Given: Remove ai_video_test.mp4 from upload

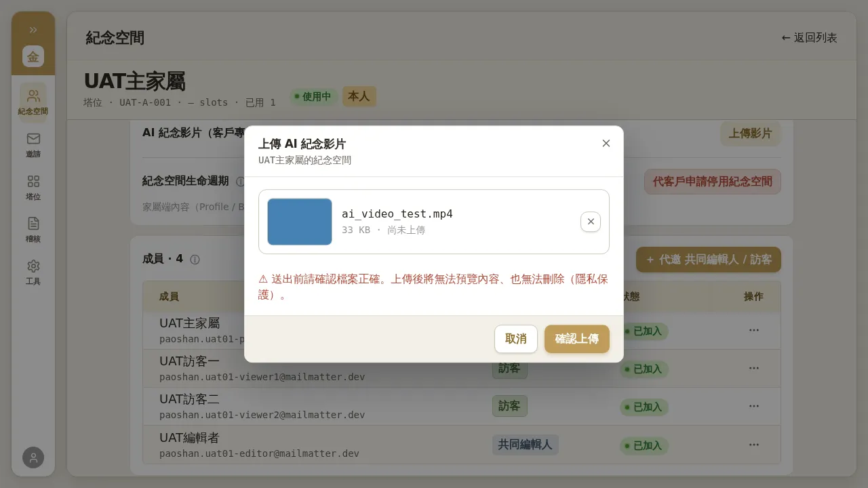Looking at the screenshot, I should 591,222.
